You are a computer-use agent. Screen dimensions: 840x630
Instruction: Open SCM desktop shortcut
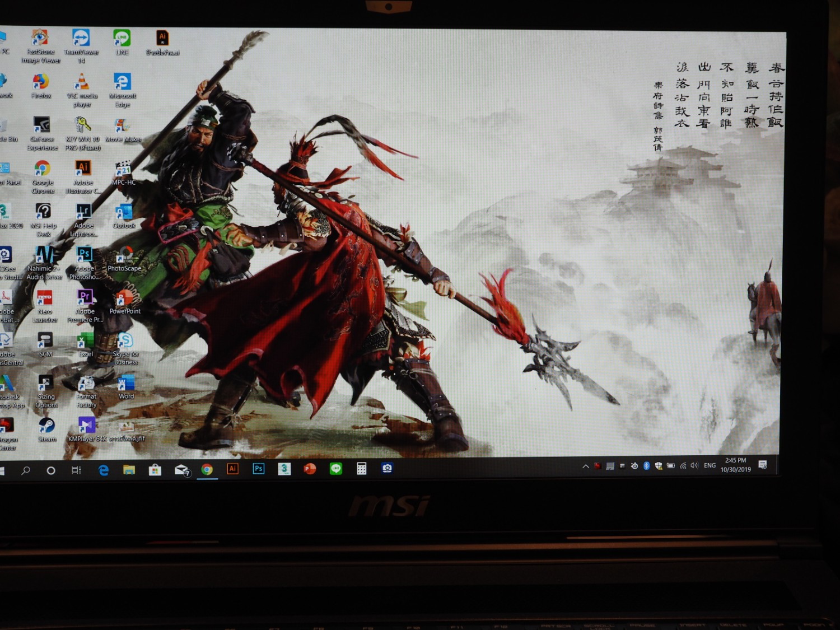tap(45, 344)
